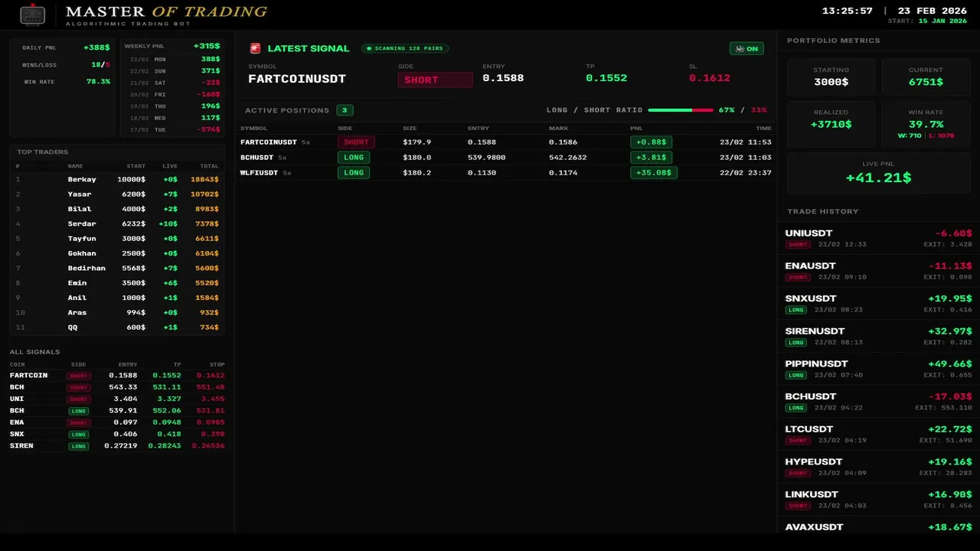980x551 pixels.
Task: Click the Latest Signal TP value 0.1552
Action: pos(606,78)
